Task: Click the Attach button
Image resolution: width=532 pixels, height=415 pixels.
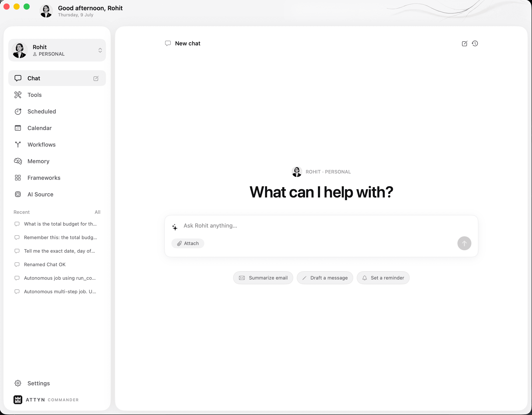Action: [188, 243]
